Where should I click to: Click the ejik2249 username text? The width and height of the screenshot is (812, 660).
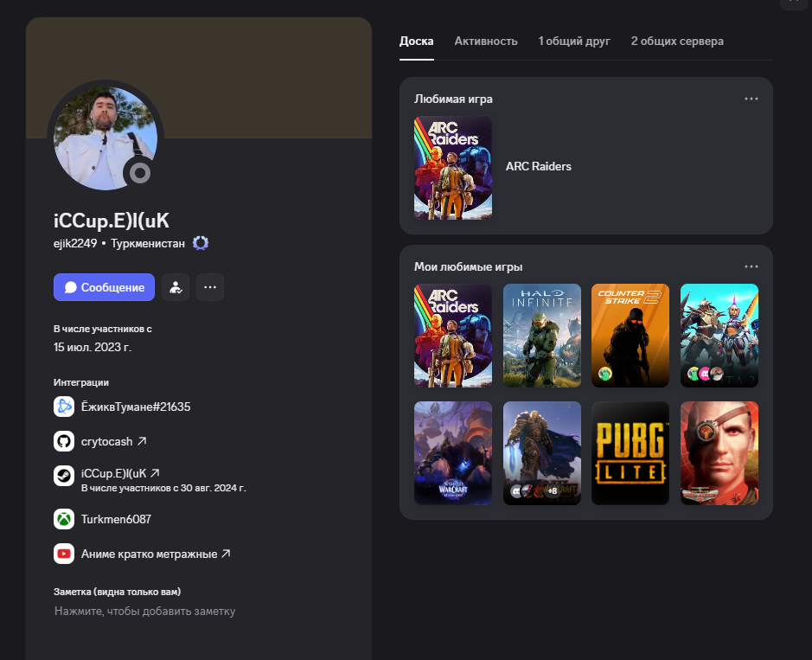75,243
